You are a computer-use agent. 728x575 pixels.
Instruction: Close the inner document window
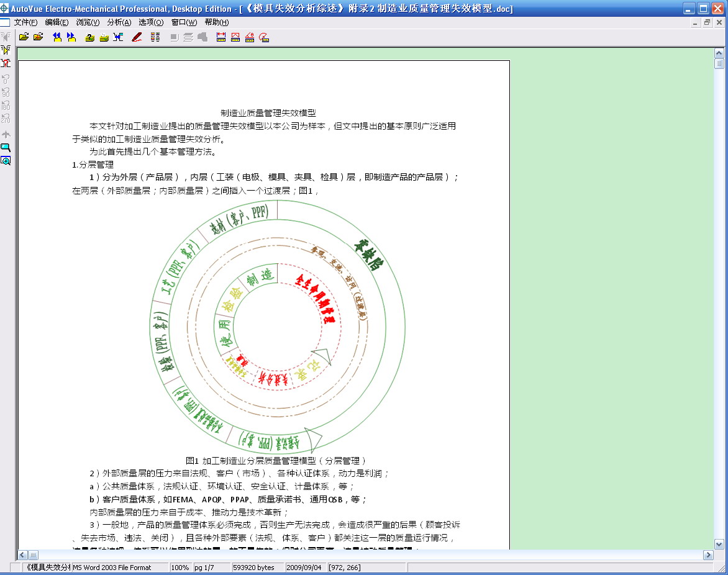pyautogui.click(x=719, y=22)
